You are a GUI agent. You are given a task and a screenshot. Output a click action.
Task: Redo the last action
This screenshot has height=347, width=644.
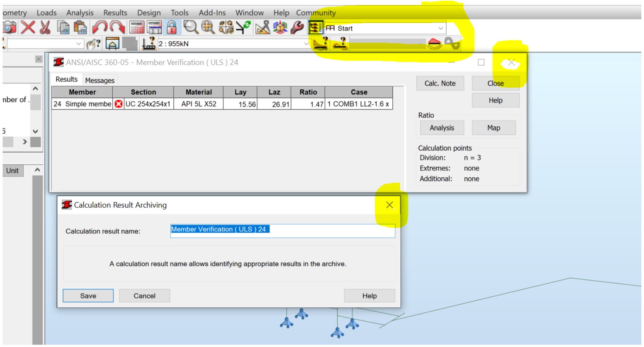tap(117, 27)
